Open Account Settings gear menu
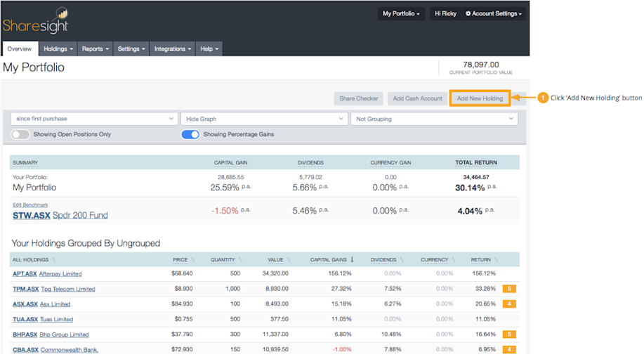This screenshot has width=644, height=357. pos(493,13)
